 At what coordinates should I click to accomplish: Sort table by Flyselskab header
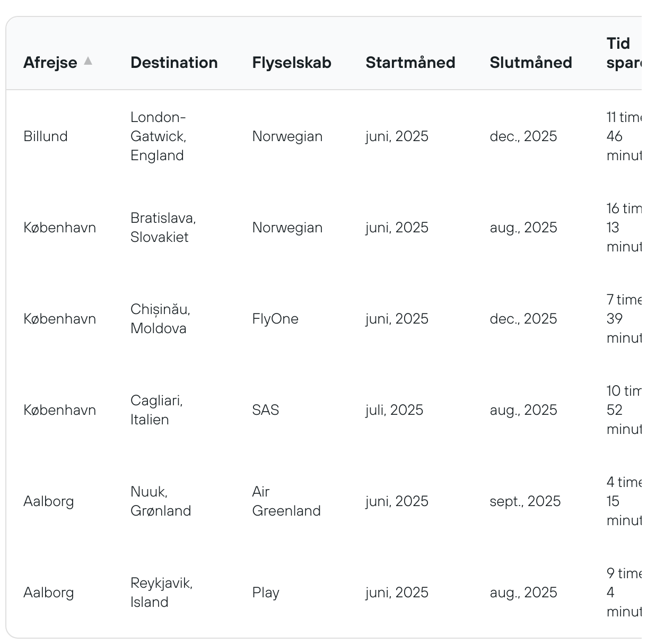point(292,63)
